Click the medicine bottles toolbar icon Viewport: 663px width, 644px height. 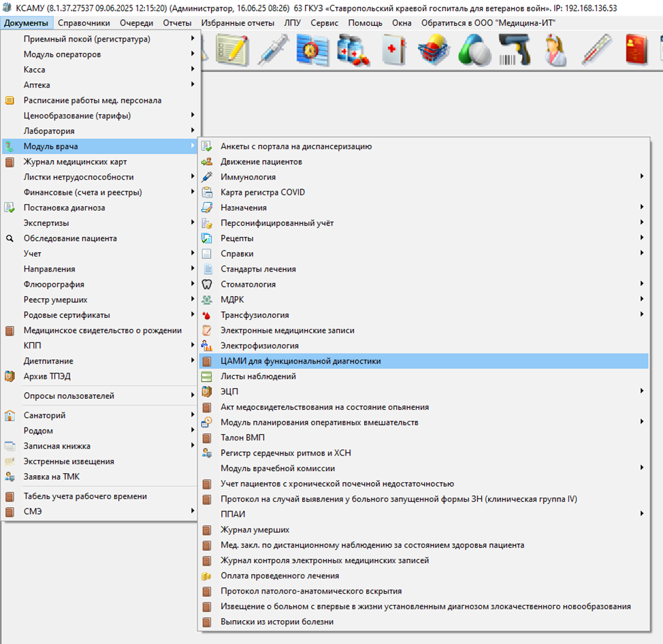(353, 50)
